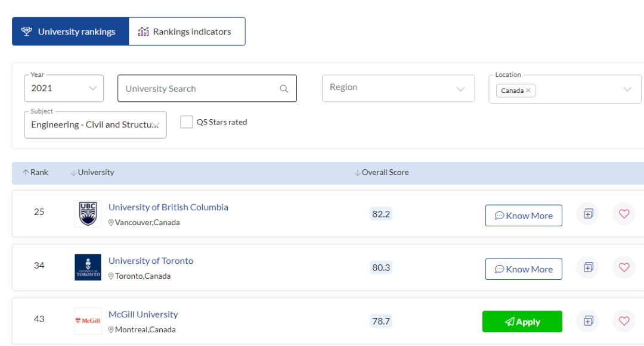Viewport: 644px width, 346px height.
Task: Click Know More for British Columbia
Action: coord(524,216)
